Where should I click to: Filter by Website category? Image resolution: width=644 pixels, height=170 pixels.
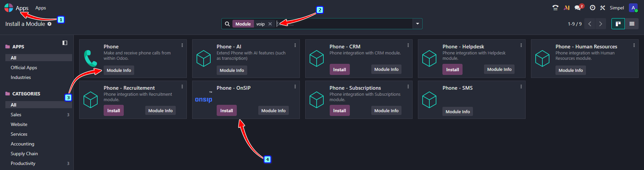pos(39,124)
